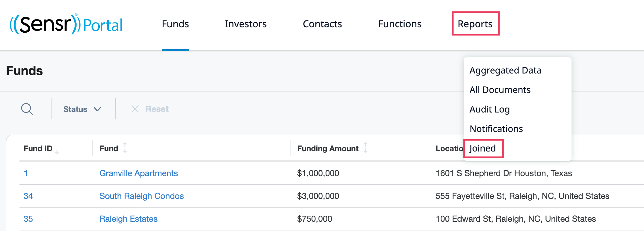Sort by Fund name column arrows
This screenshot has width=644, height=231.
(x=125, y=148)
